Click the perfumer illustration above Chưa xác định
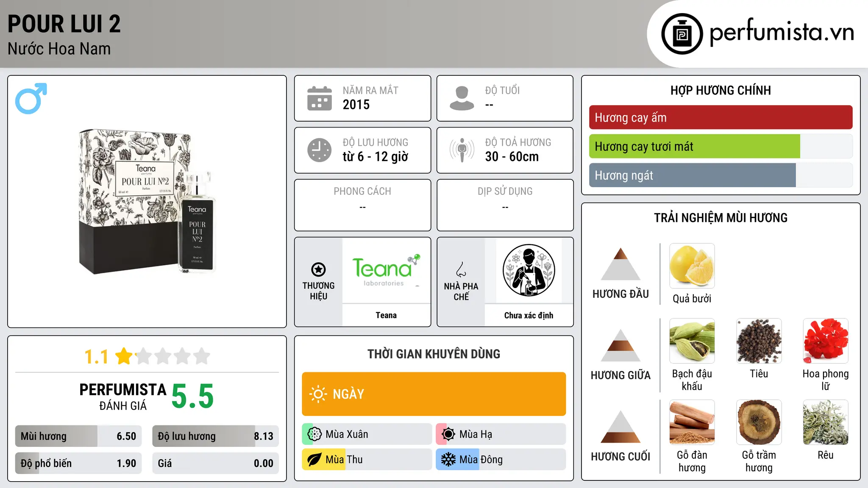Screen dimensions: 868x488 tap(529, 270)
